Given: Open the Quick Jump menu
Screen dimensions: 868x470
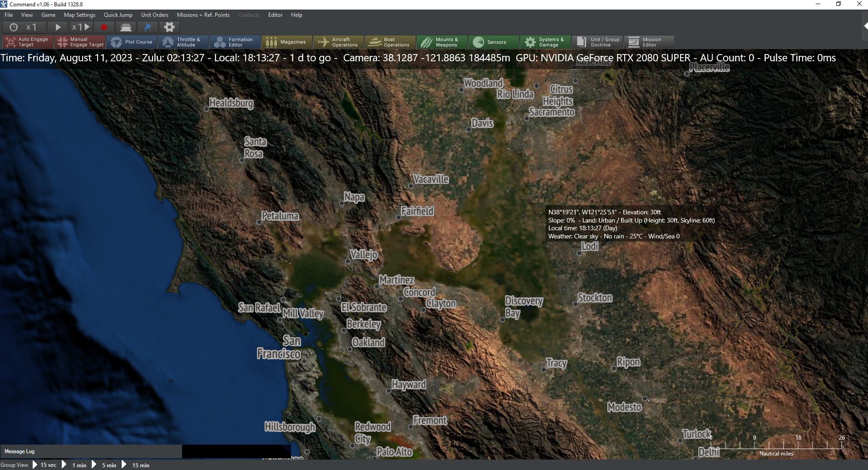Looking at the screenshot, I should pyautogui.click(x=118, y=15).
